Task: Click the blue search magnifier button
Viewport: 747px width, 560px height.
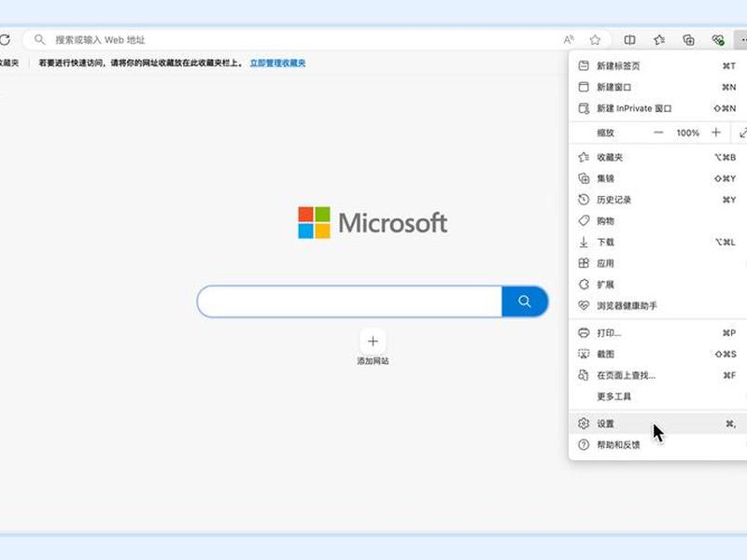Action: pyautogui.click(x=525, y=301)
